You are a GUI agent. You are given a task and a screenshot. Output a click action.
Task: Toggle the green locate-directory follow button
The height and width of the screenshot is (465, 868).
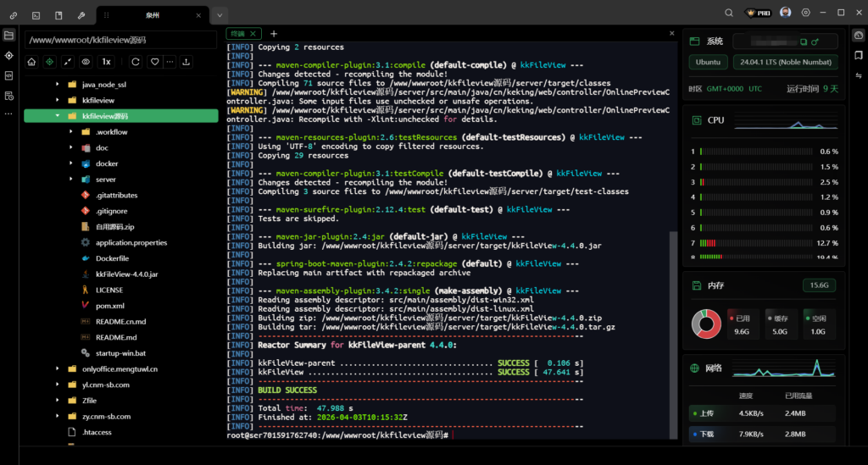pyautogui.click(x=50, y=62)
